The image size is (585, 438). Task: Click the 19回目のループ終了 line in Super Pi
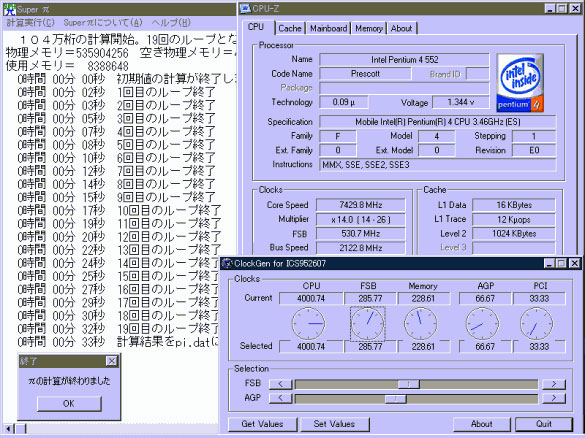coord(118,329)
